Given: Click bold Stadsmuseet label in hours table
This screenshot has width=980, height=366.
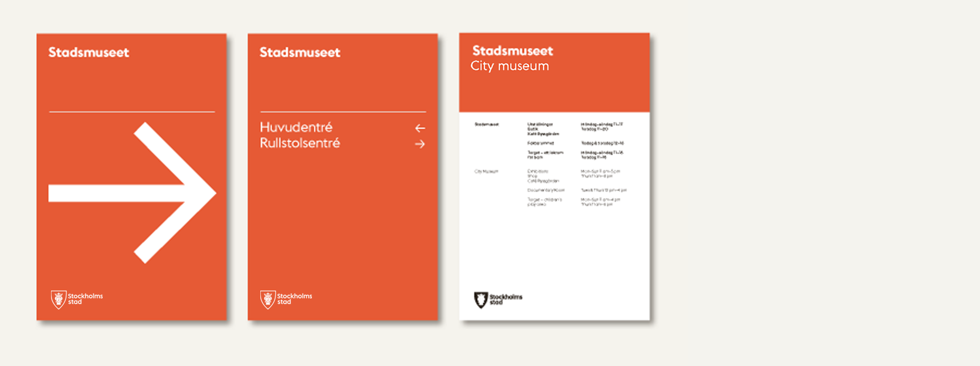Looking at the screenshot, I should point(486,124).
